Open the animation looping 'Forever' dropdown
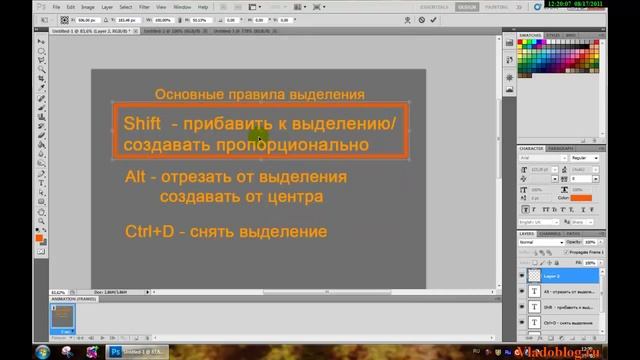The width and height of the screenshot is (640, 360). 62,338
